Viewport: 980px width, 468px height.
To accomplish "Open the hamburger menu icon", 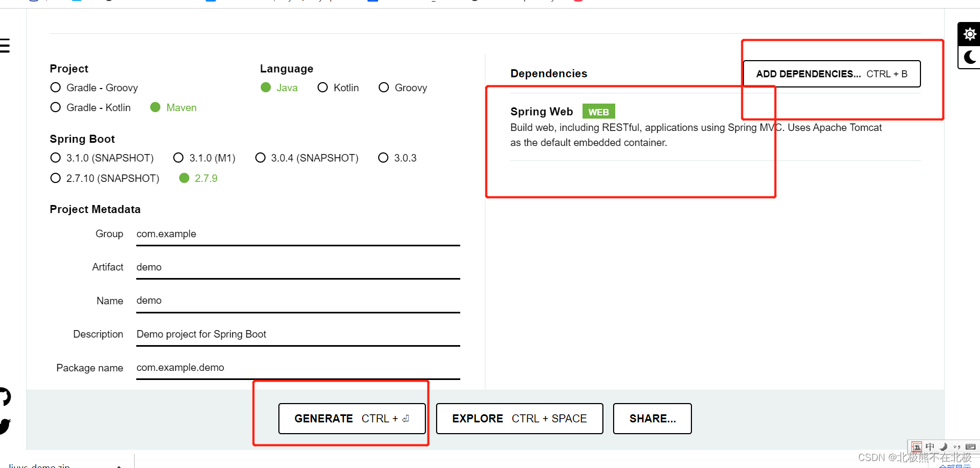I will (x=5, y=46).
